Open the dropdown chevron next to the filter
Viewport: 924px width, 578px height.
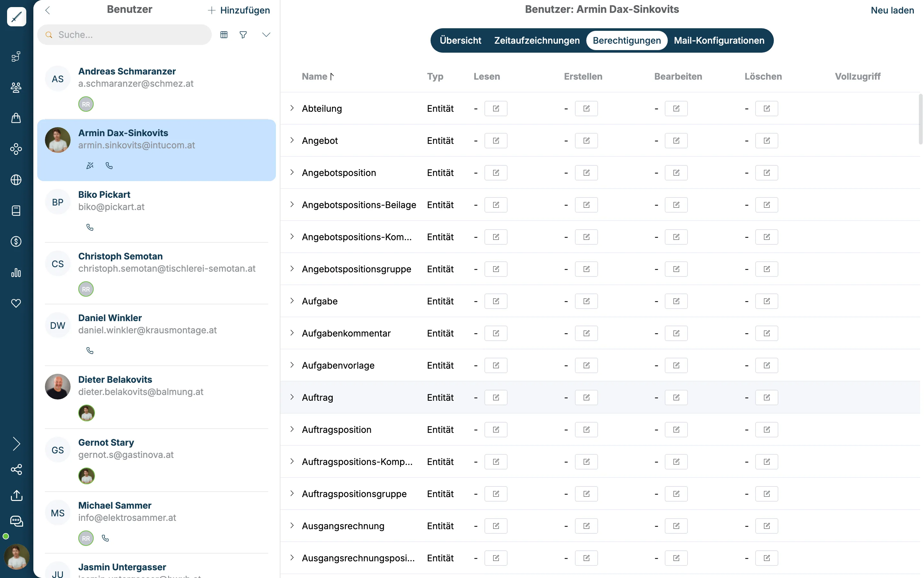pos(266,35)
